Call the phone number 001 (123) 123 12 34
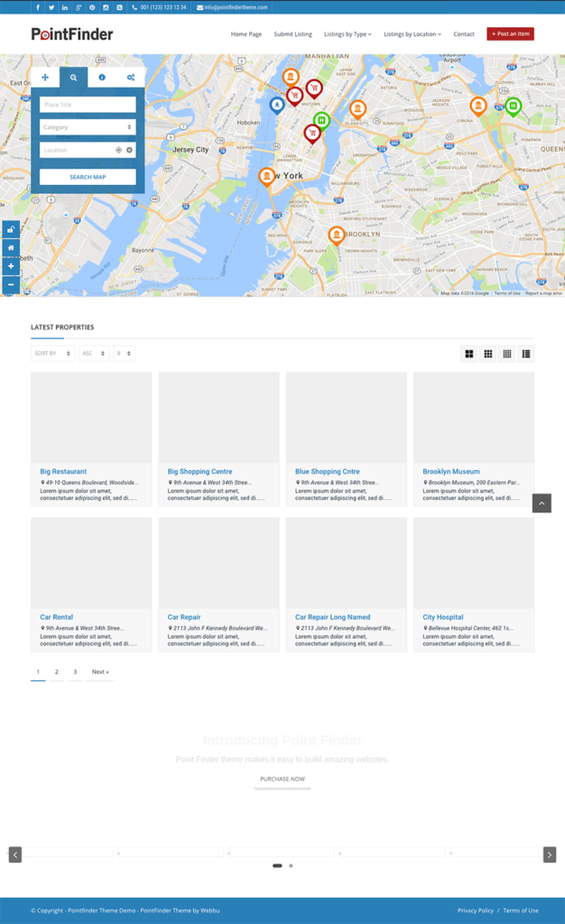565x924 pixels. (x=159, y=7)
